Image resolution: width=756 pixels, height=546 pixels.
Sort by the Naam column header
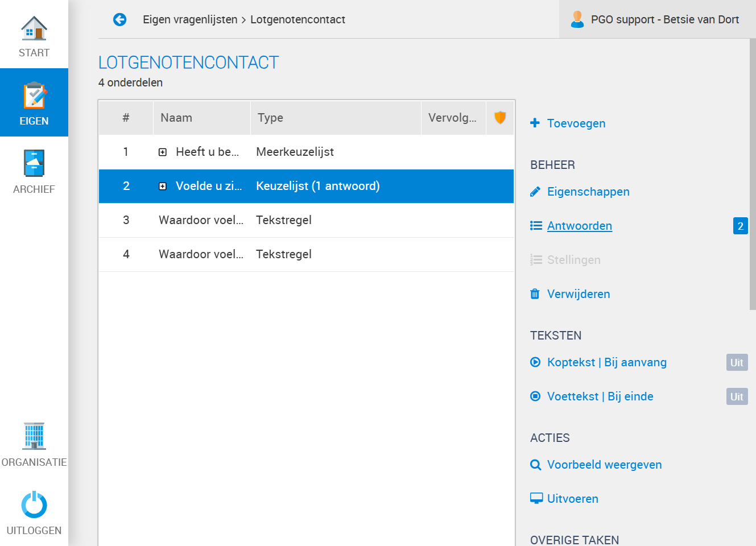click(x=202, y=118)
